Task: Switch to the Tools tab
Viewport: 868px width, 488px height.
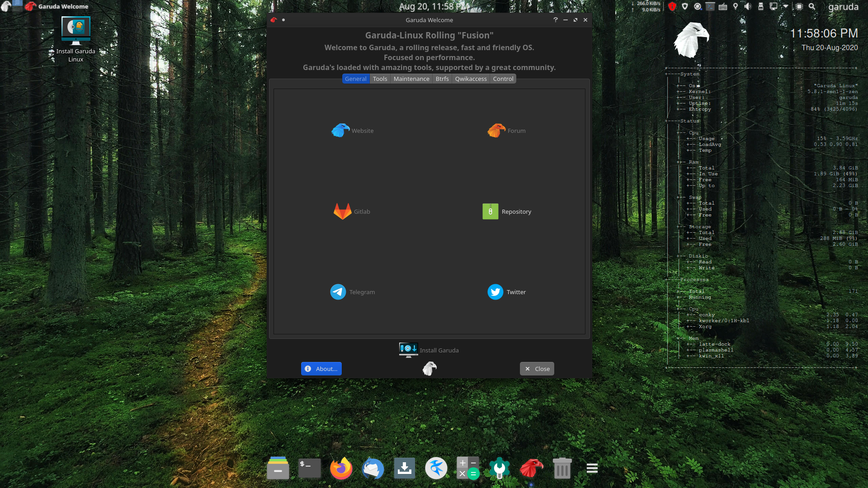Action: click(x=380, y=79)
